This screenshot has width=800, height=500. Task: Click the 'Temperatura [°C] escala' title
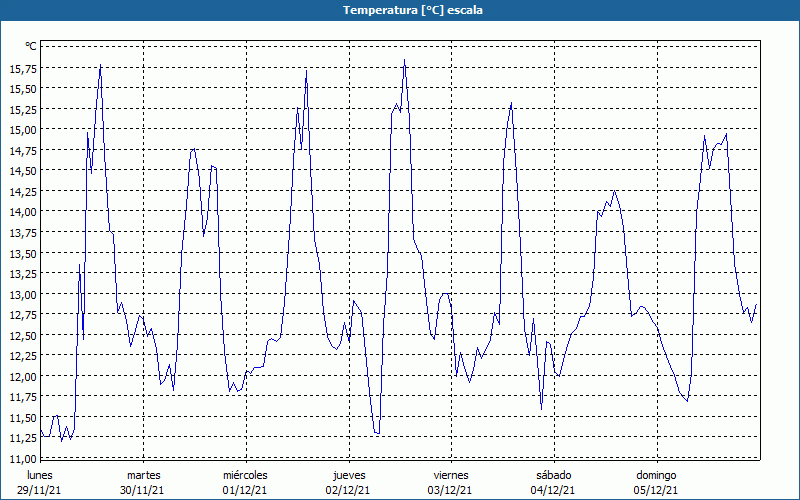413,10
